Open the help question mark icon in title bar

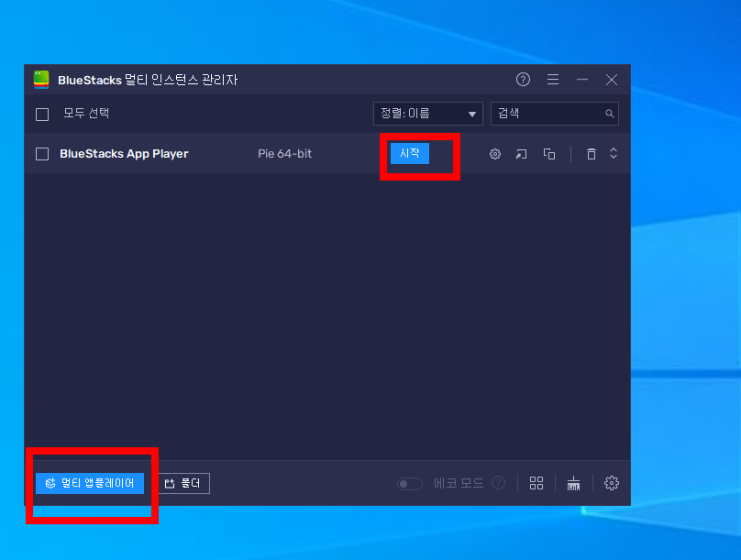(523, 80)
